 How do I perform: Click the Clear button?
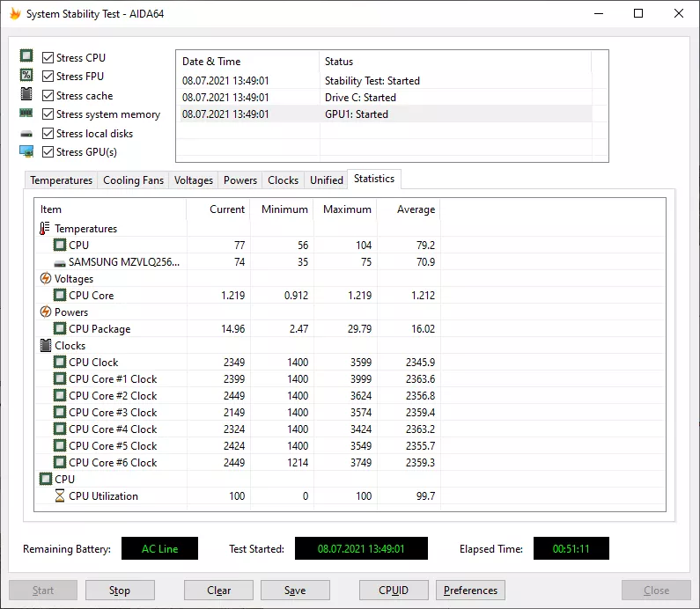coord(218,591)
